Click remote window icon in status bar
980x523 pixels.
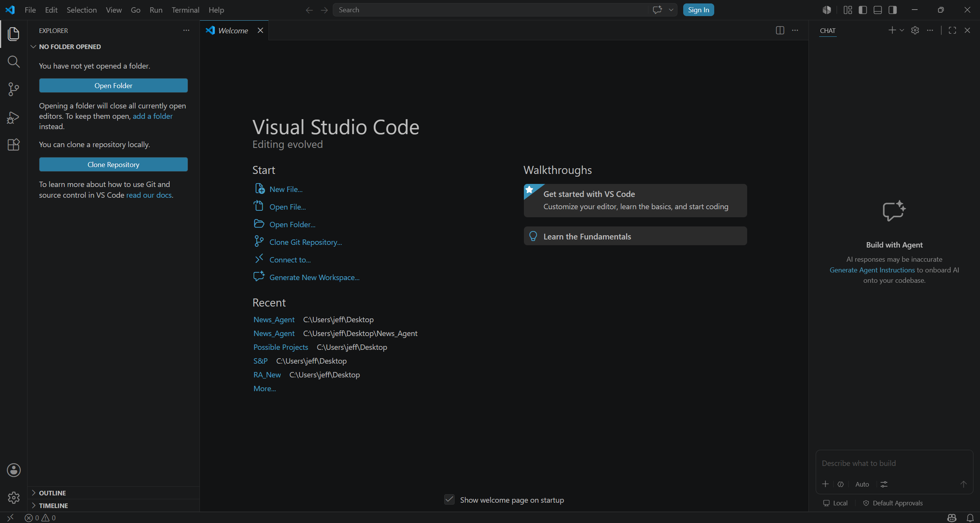(x=10, y=518)
